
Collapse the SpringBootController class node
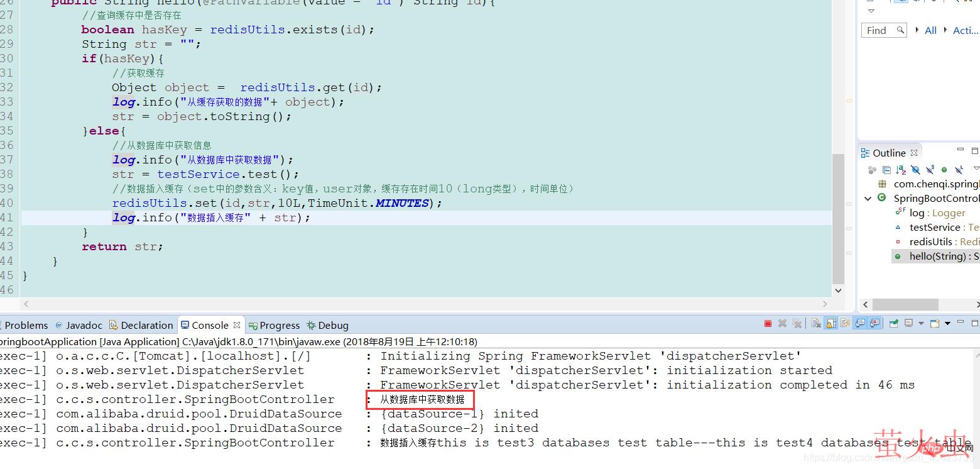868,198
